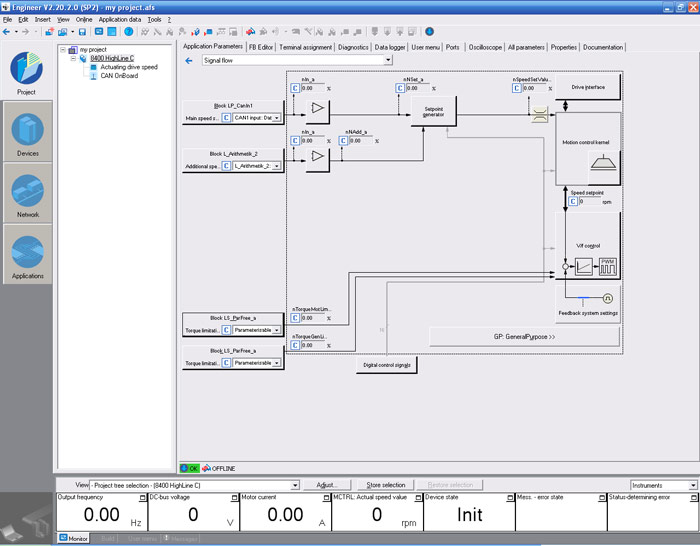
Task: Open the Application data menu
Action: pos(119,19)
